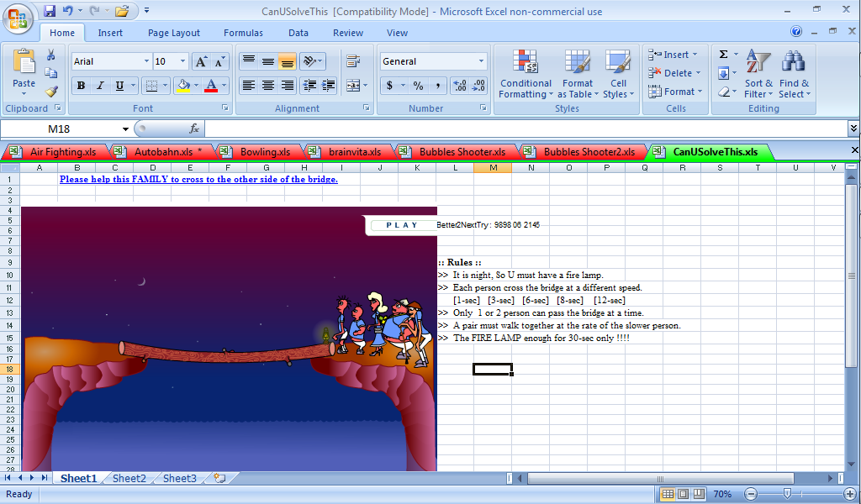This screenshot has height=504, width=861.
Task: Apply Comma Style format
Action: point(437,86)
